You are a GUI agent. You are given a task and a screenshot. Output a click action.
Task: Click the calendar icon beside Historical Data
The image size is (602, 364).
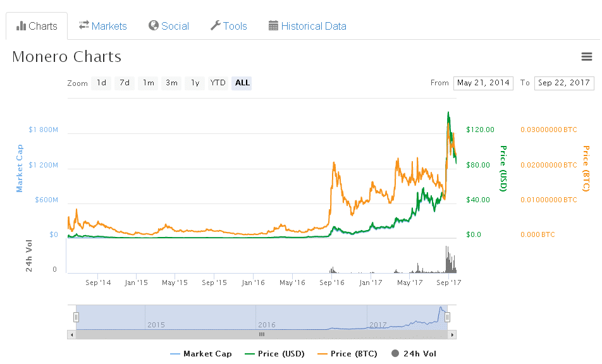(273, 26)
